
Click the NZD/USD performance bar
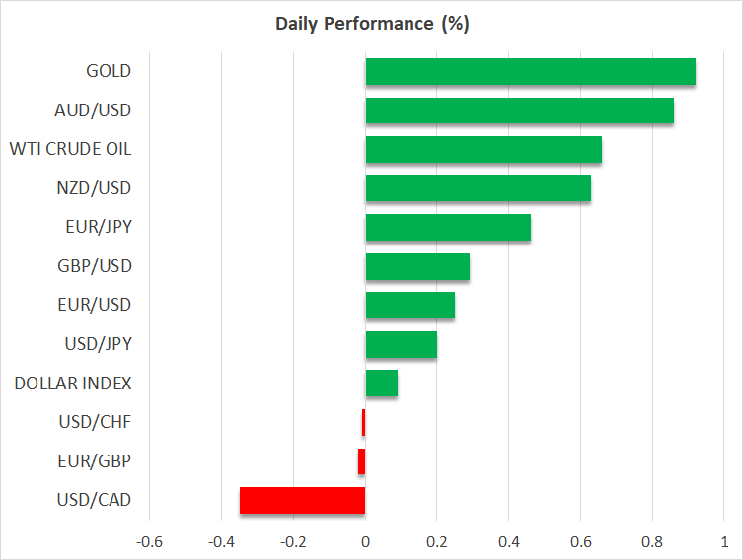(478, 188)
